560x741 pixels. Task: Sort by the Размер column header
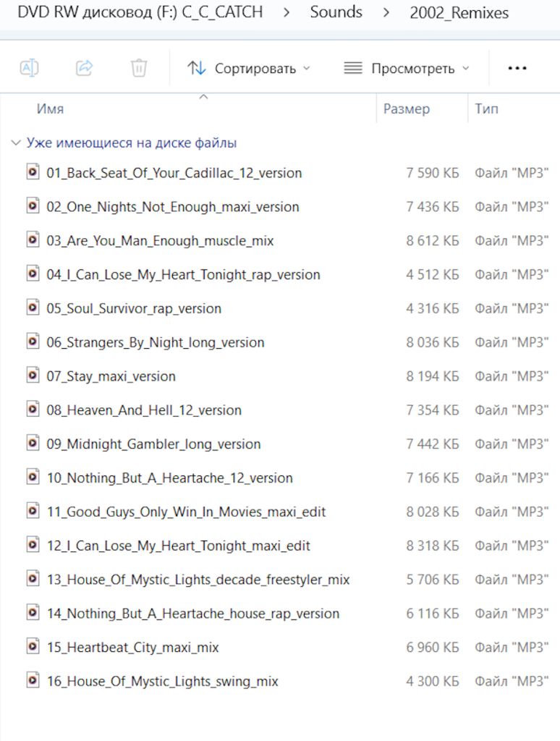coord(407,109)
